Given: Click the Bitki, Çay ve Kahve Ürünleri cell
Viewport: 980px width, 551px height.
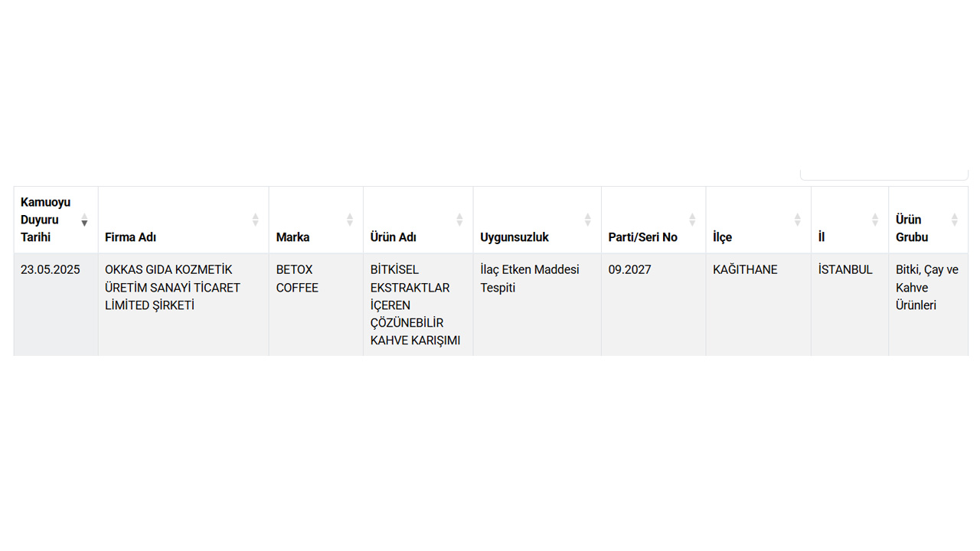Looking at the screenshot, I should (927, 288).
